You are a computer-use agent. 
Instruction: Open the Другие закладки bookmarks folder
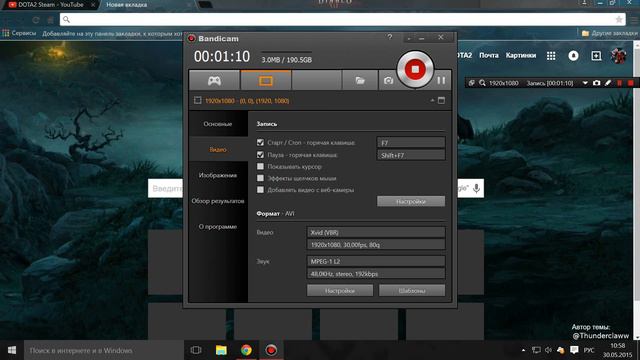click(610, 33)
